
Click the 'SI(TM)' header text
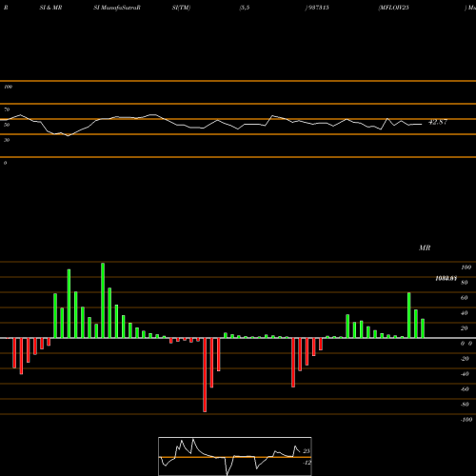click(x=181, y=8)
